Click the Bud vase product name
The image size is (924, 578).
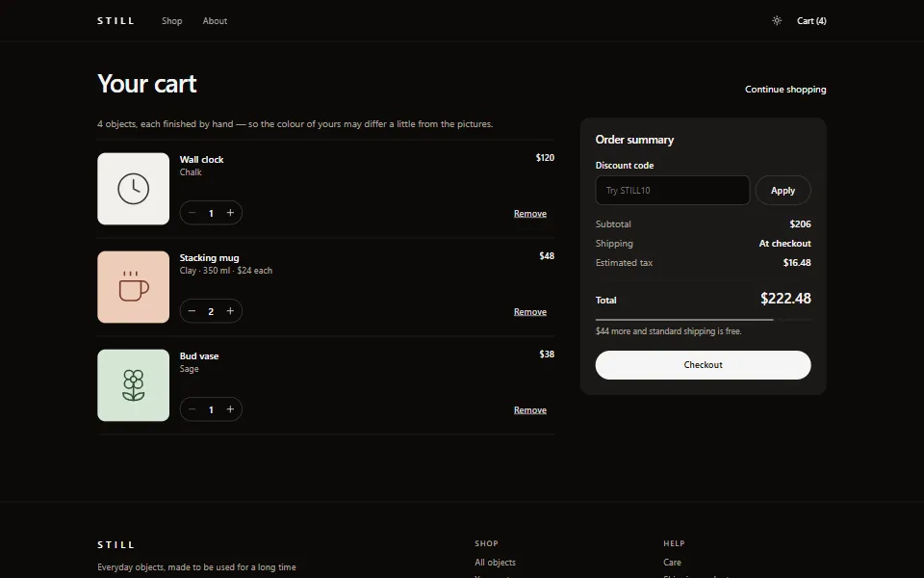tap(199, 356)
